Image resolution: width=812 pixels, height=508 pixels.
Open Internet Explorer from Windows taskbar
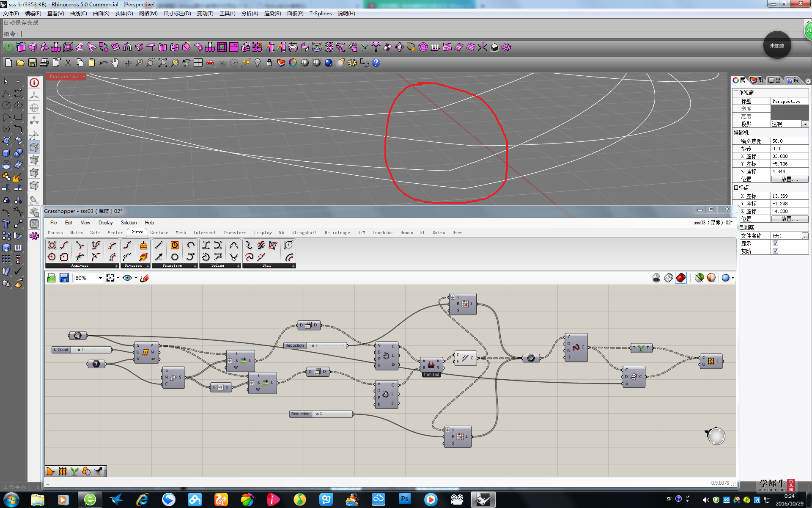point(143,500)
